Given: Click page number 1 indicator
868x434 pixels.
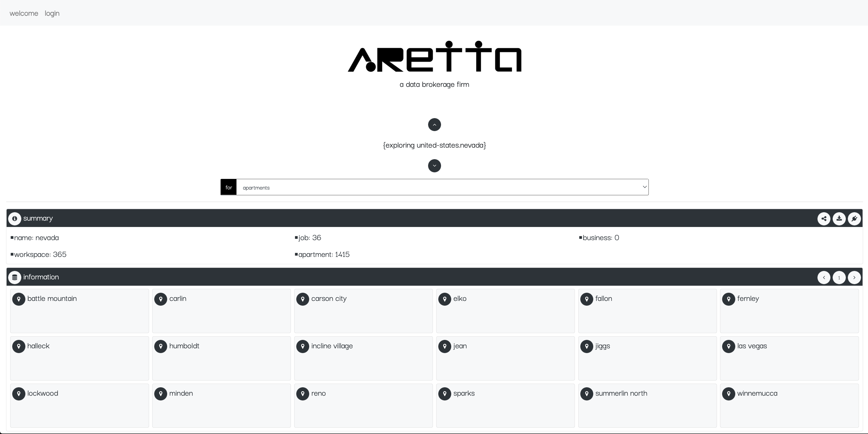Looking at the screenshot, I should 839,278.
